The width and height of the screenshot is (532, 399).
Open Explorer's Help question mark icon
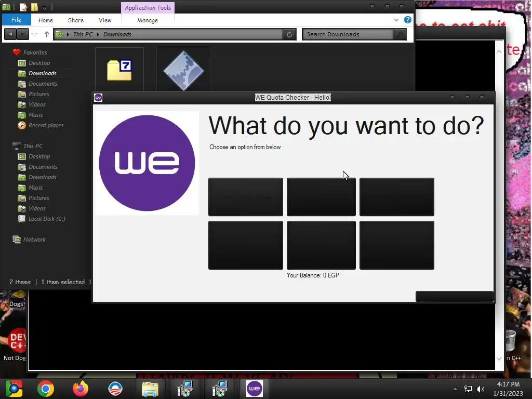[408, 20]
